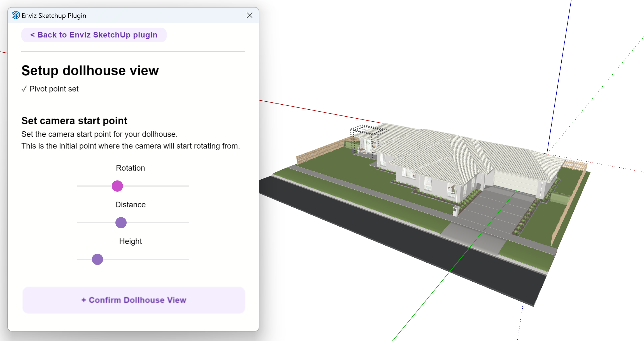
Task: Click the white mailbox by the driveway
Action: coord(455,211)
